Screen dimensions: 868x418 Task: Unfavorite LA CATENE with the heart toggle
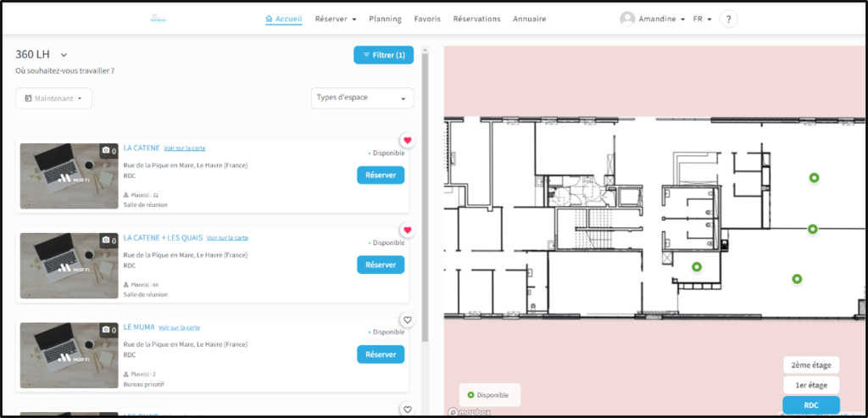coord(408,140)
